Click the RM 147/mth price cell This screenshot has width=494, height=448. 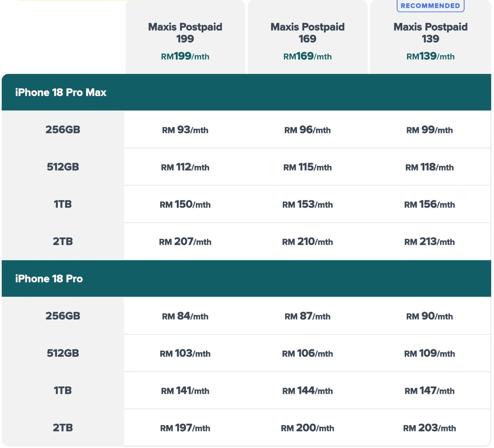click(429, 390)
